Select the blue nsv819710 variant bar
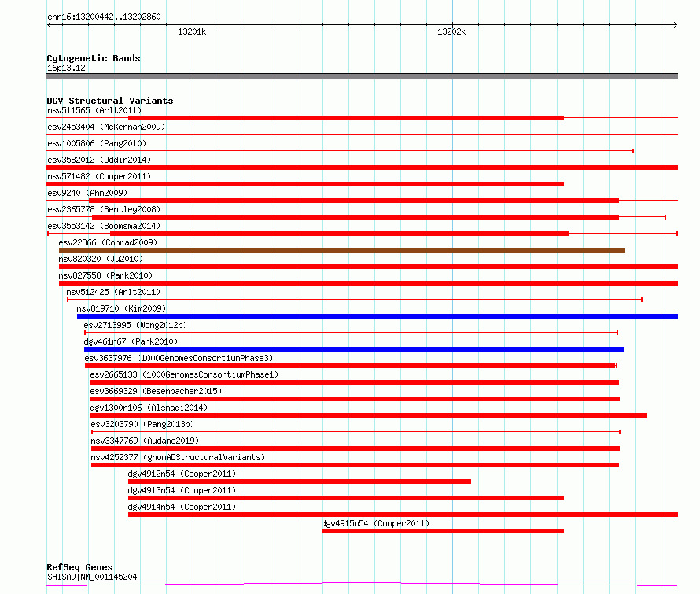 (x=378, y=316)
